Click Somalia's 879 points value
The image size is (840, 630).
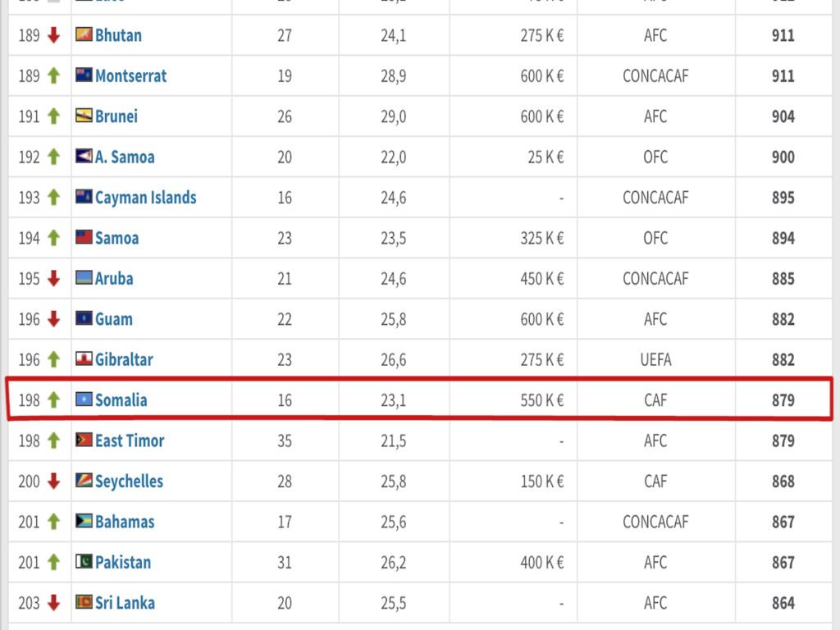pos(783,400)
